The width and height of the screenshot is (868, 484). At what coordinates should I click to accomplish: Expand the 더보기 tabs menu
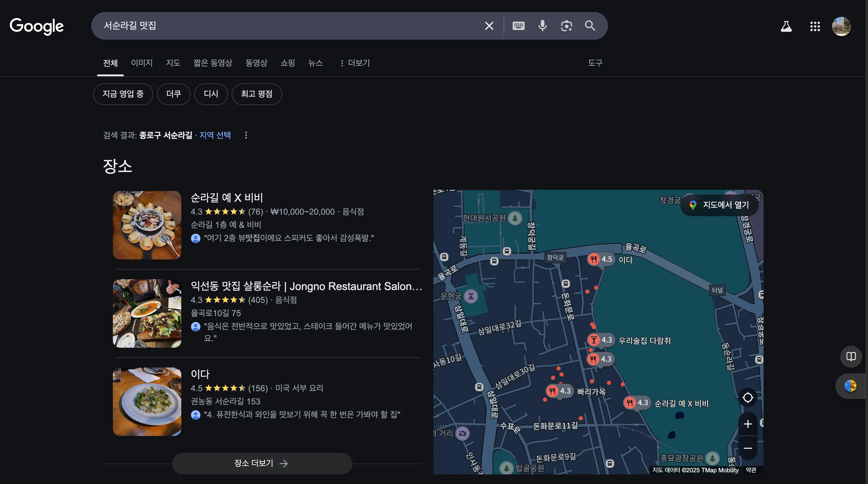coord(355,63)
